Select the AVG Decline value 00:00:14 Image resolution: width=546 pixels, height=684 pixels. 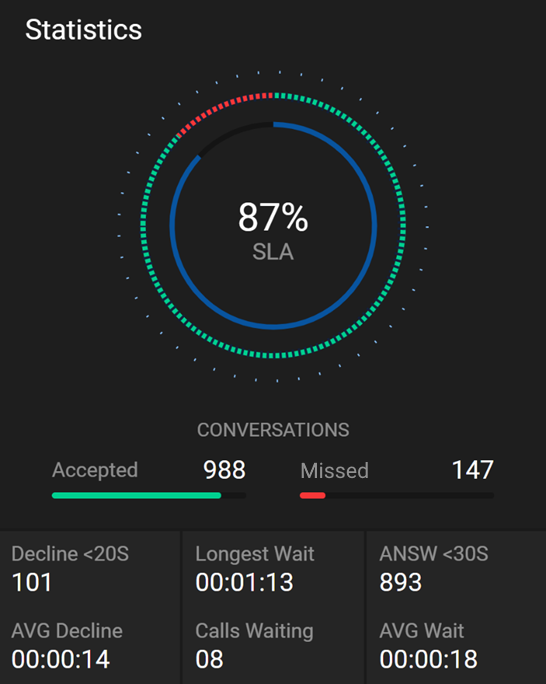(60, 659)
